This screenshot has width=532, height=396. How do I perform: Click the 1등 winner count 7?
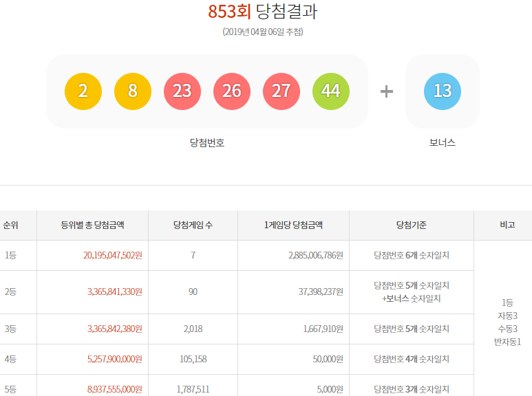click(193, 255)
